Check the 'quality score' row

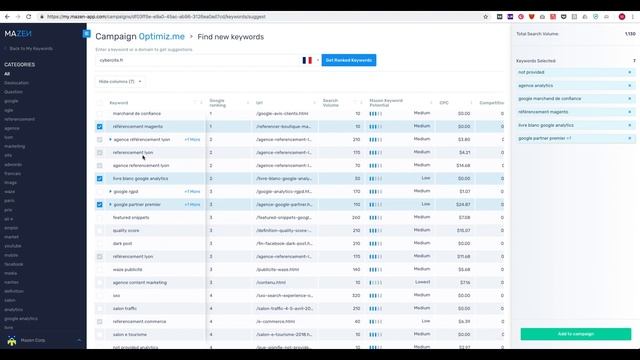(100, 231)
